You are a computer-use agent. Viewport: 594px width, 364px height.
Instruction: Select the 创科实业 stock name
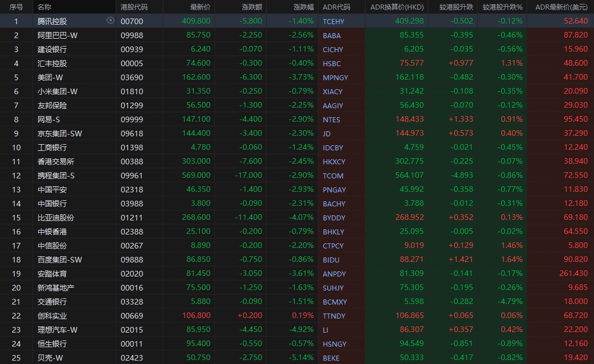point(52,315)
